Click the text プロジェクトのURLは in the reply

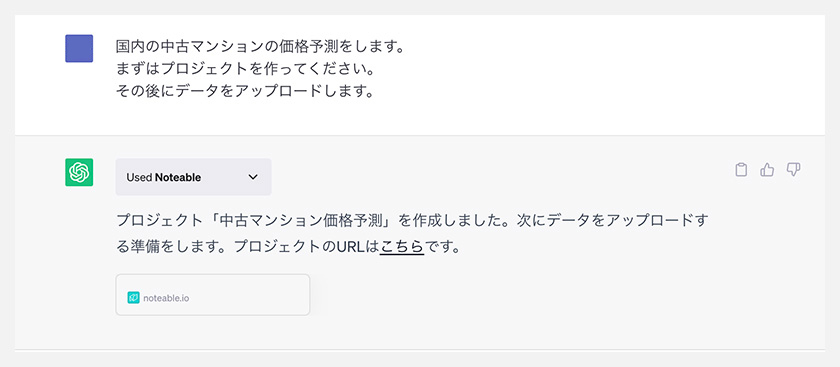[x=306, y=248]
